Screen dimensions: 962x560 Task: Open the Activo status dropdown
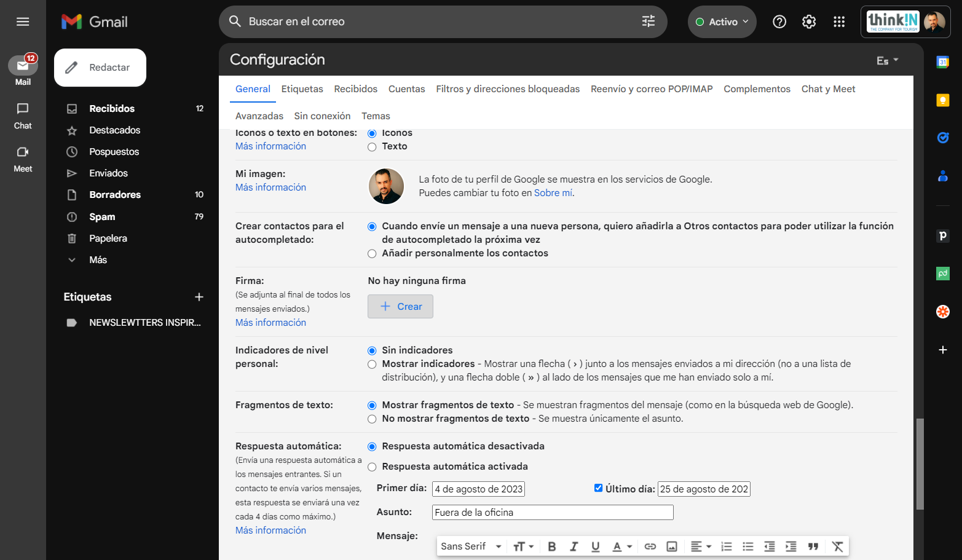722,22
